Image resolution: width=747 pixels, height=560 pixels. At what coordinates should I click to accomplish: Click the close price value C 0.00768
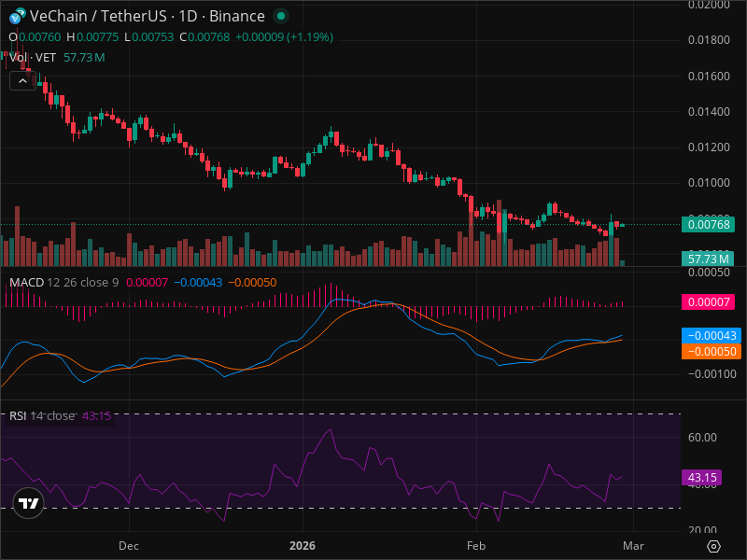(204, 37)
